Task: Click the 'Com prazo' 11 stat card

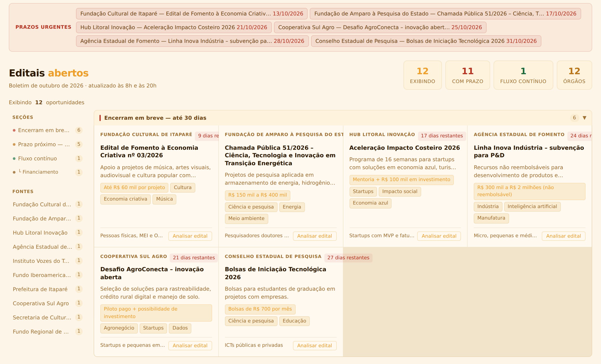Action: 468,75
